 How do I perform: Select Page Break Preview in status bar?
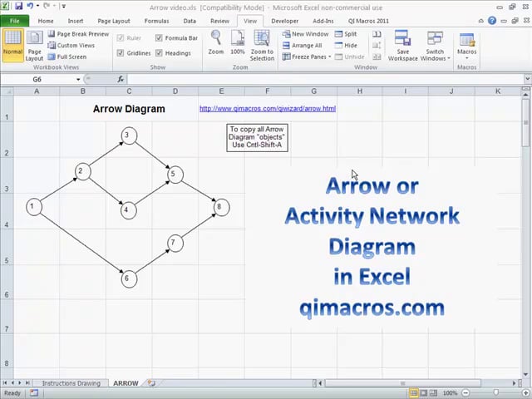(x=433, y=393)
